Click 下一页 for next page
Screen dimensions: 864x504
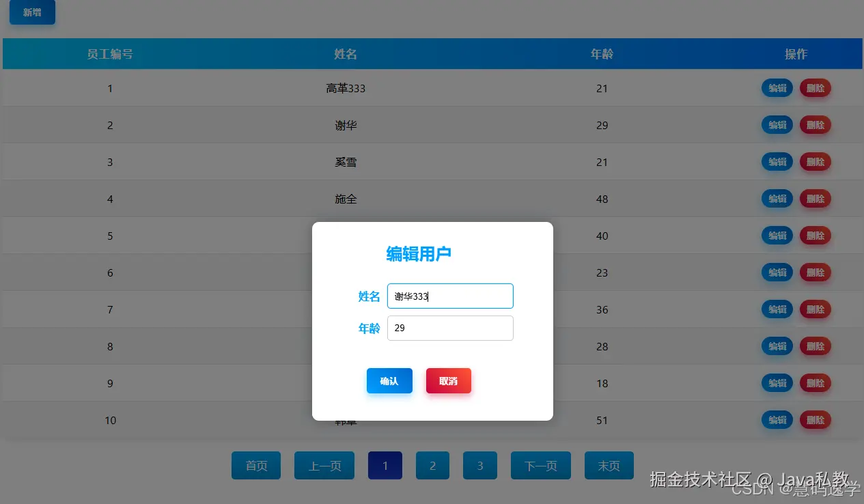[540, 465]
